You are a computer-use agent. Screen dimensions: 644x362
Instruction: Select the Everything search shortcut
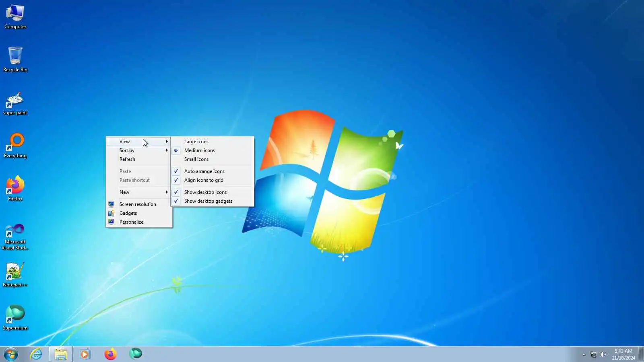click(x=15, y=146)
